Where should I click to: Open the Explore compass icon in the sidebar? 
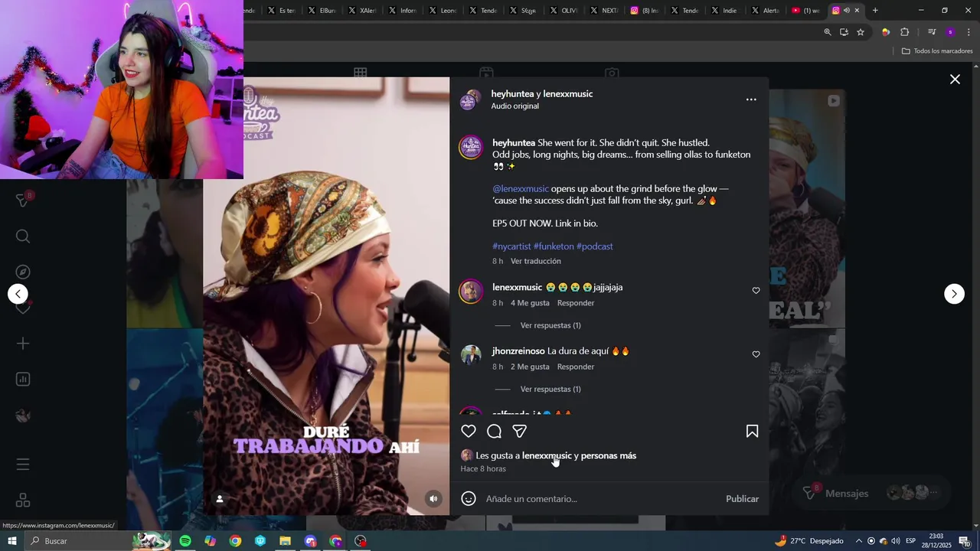(23, 272)
